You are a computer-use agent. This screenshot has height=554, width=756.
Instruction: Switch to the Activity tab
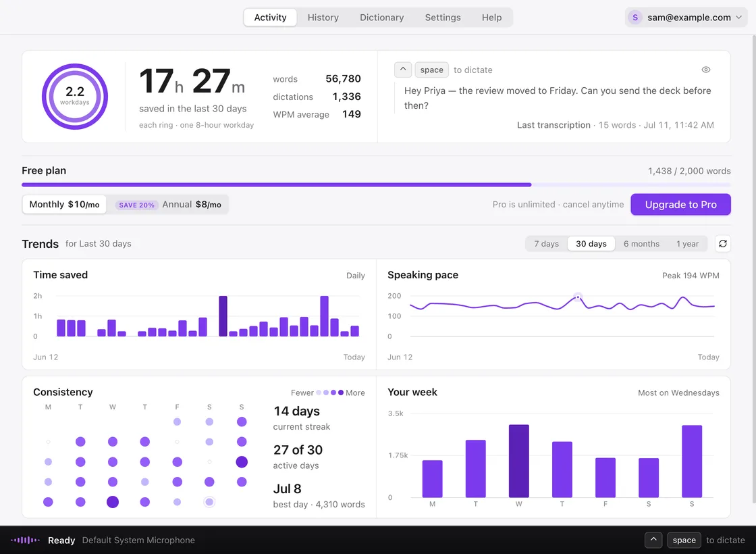point(270,18)
